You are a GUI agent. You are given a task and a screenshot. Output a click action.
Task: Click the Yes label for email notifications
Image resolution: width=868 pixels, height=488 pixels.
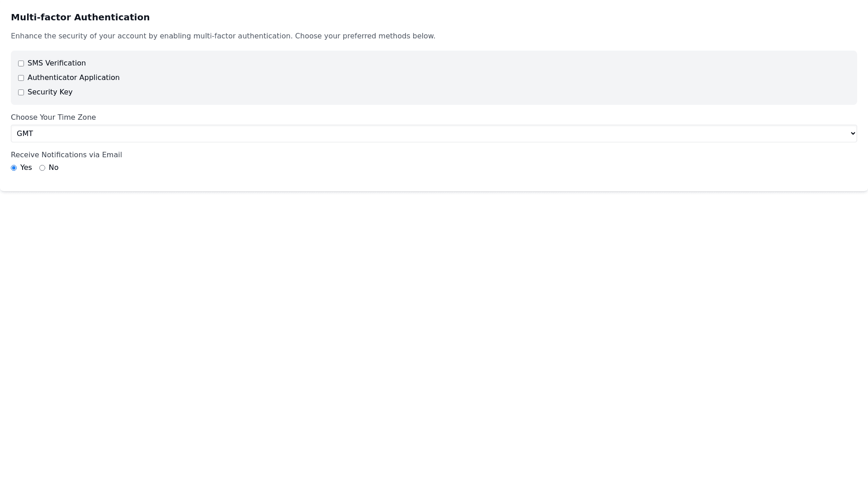coord(26,168)
